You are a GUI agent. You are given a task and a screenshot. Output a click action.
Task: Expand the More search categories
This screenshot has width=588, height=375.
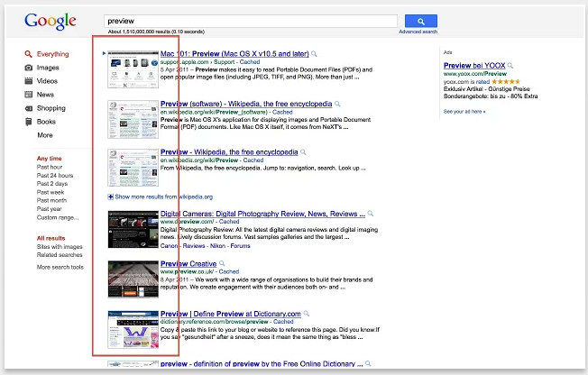[x=45, y=135]
